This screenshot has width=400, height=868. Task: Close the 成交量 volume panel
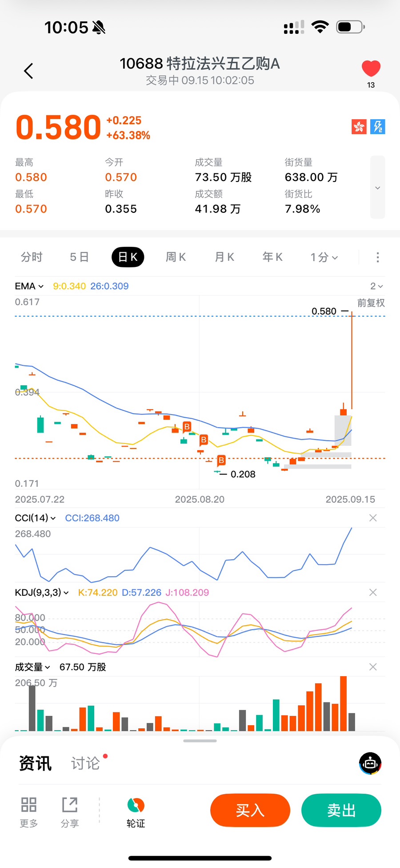pos(373,667)
